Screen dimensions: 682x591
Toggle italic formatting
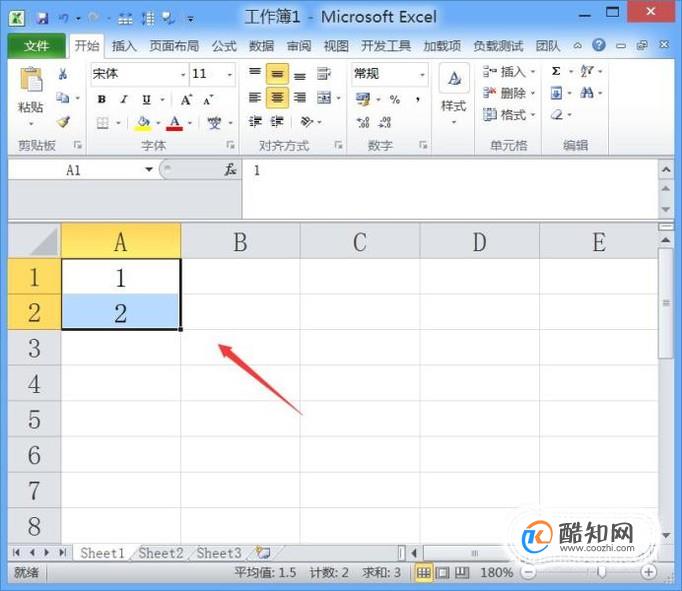tap(124, 100)
